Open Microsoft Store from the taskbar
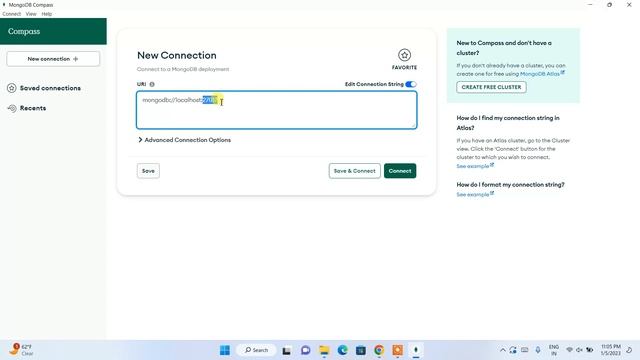This screenshot has height=360, width=640. coord(361,350)
